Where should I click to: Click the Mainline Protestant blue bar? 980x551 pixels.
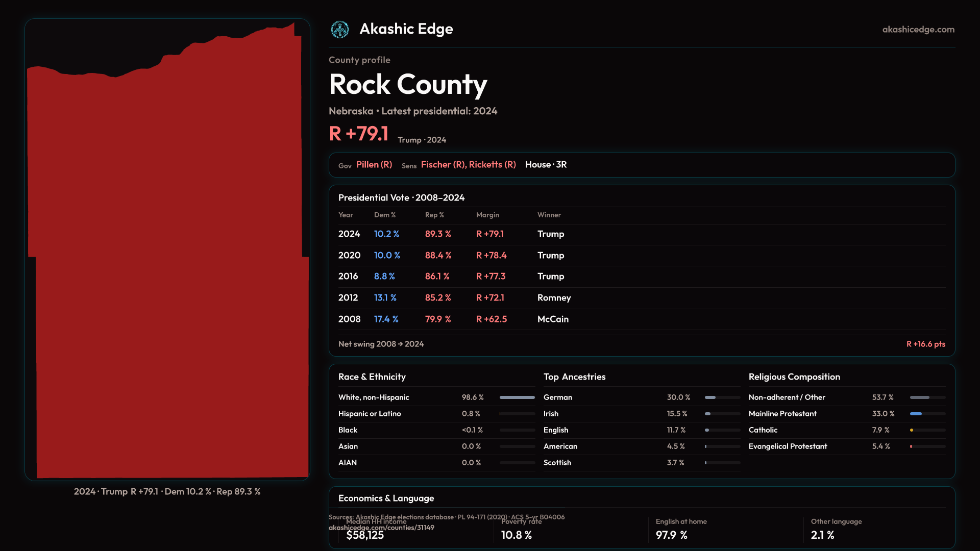coord(916,414)
